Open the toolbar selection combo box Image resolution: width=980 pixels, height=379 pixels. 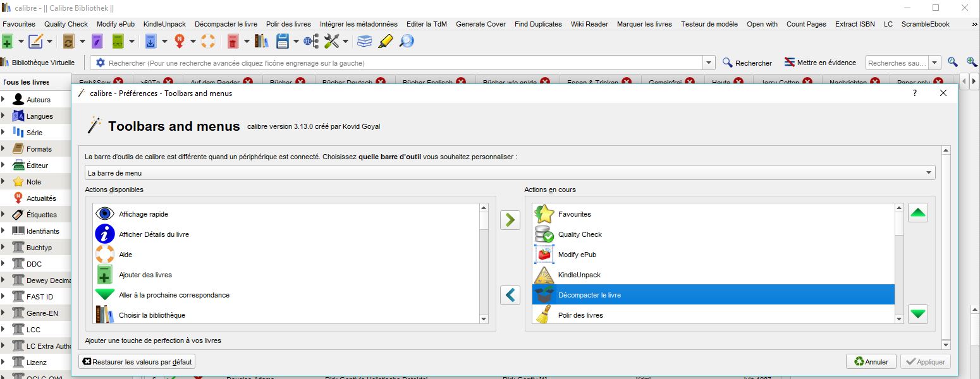point(510,173)
